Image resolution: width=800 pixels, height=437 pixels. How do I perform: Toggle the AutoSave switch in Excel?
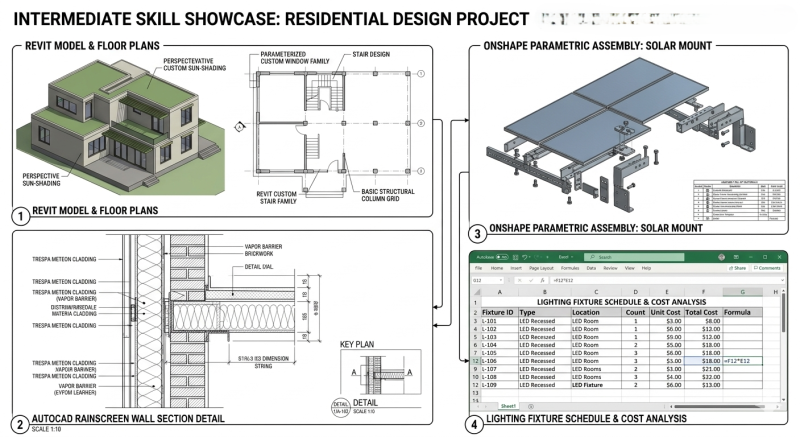click(x=502, y=257)
